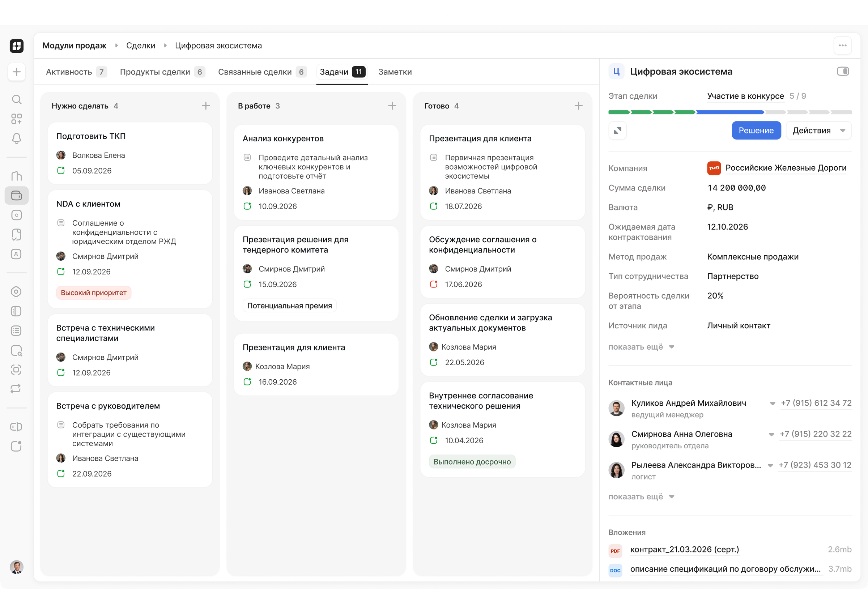
Task: Add a task to the Готово column
Action: click(x=579, y=106)
